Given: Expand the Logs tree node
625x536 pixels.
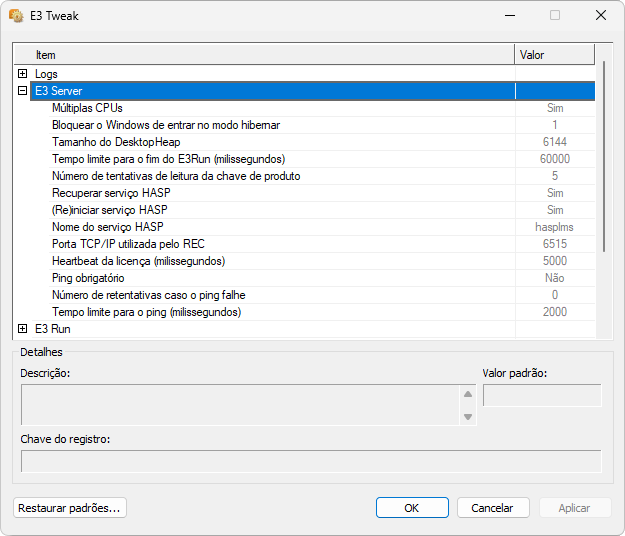Looking at the screenshot, I should (x=22, y=74).
